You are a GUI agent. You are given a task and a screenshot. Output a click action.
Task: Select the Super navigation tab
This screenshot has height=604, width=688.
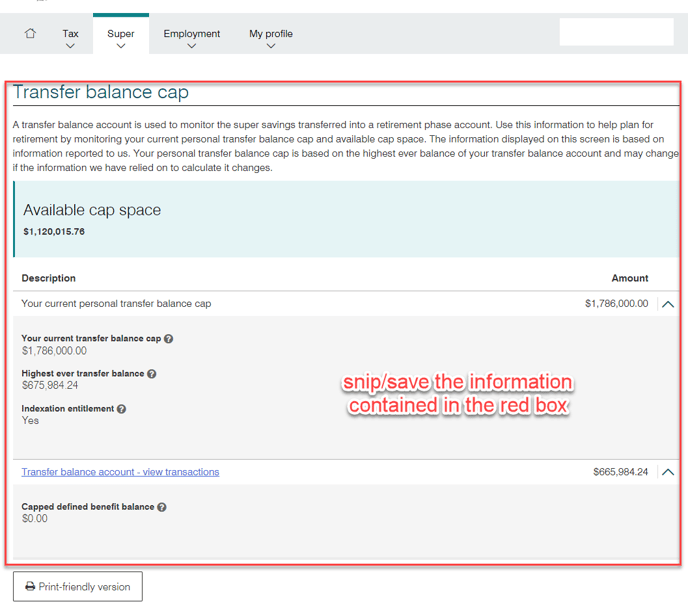121,38
